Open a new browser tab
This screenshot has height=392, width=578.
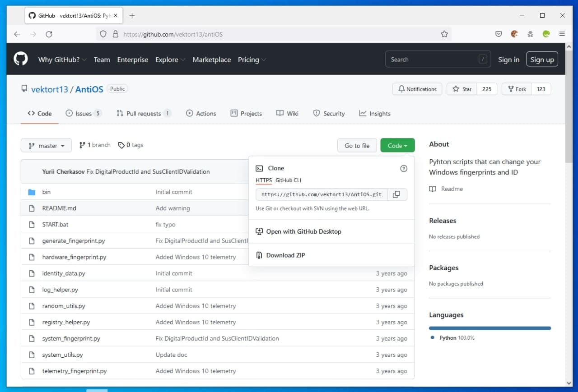132,15
